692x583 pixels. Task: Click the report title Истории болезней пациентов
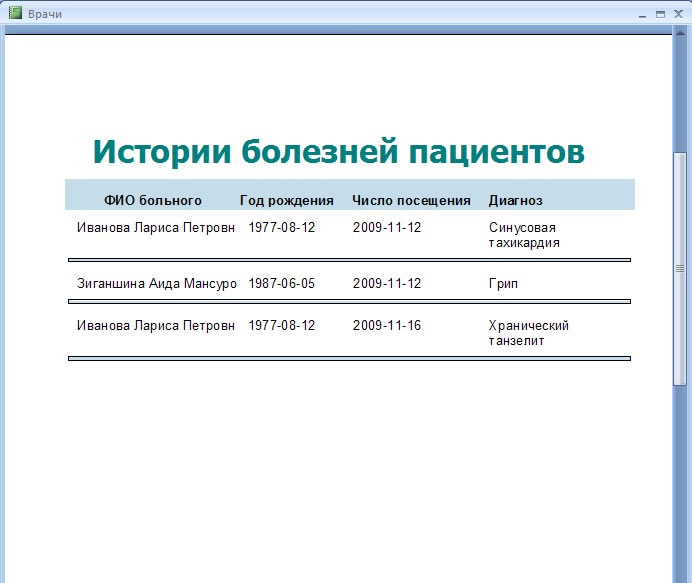(338, 151)
